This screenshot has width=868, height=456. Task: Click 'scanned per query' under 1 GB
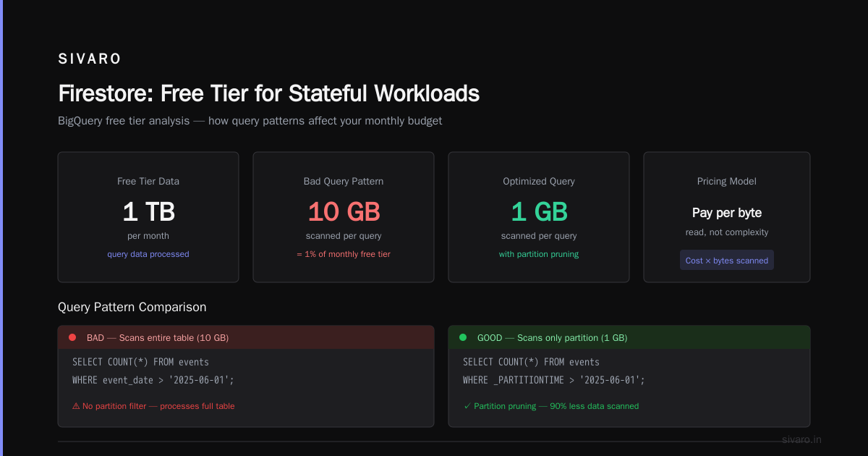[539, 236]
